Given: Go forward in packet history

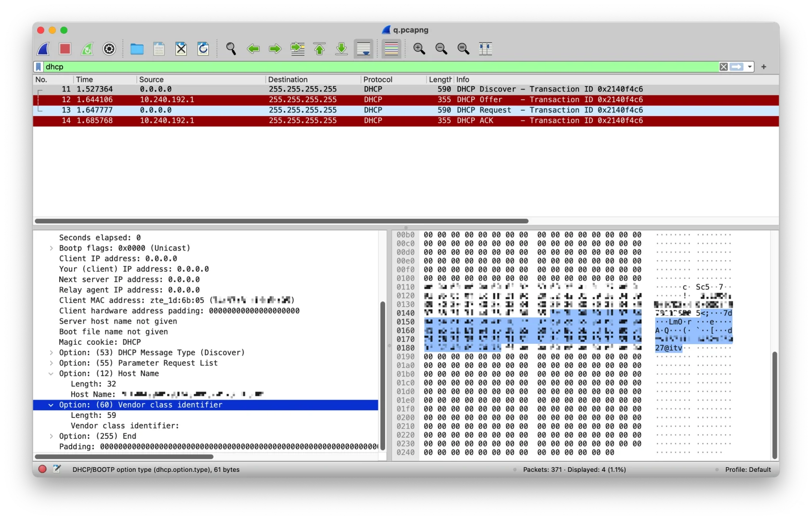Looking at the screenshot, I should click(275, 49).
